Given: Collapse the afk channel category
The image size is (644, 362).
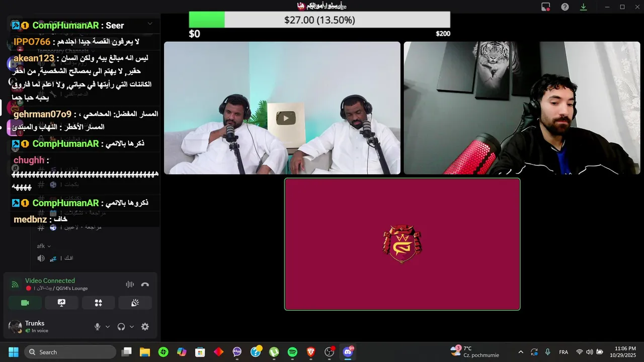Looking at the screenshot, I should coord(44,246).
